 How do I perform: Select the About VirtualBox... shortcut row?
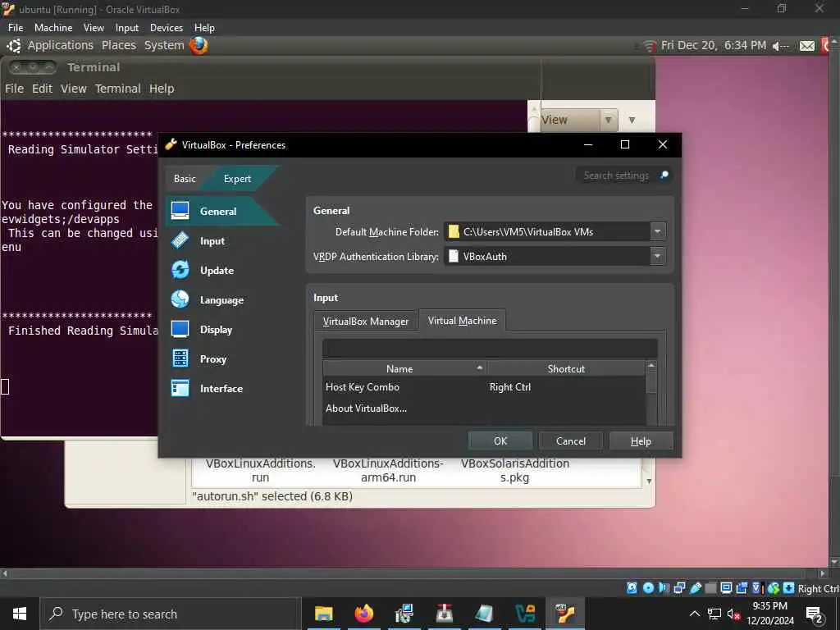[x=484, y=409]
